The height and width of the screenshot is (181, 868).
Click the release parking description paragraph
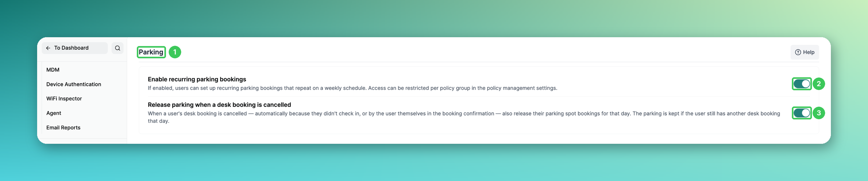(x=464, y=117)
